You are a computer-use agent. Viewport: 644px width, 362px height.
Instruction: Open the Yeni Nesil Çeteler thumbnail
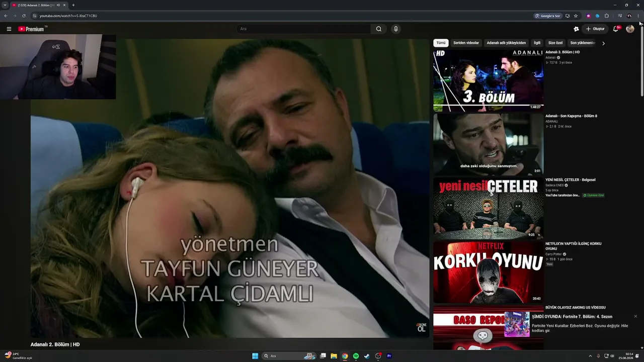coord(488,208)
